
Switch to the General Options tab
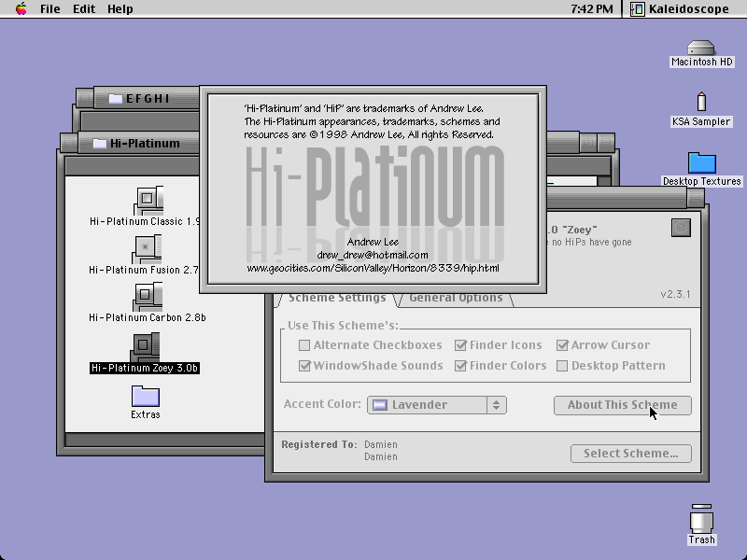[x=456, y=298]
